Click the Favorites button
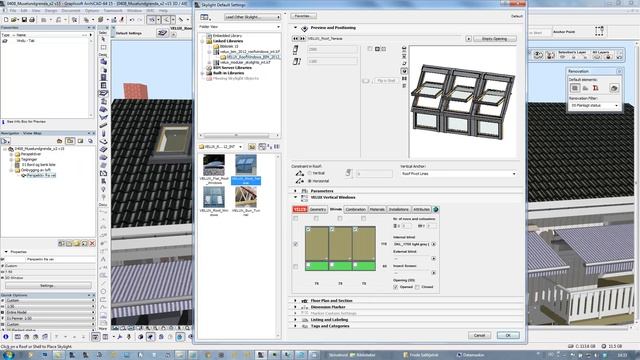 pyautogui.click(x=303, y=16)
